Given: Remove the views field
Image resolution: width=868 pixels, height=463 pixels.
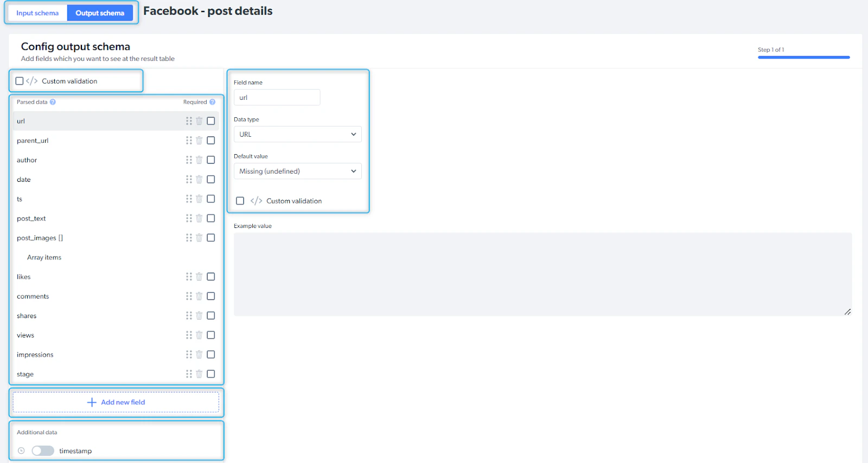Looking at the screenshot, I should (199, 335).
